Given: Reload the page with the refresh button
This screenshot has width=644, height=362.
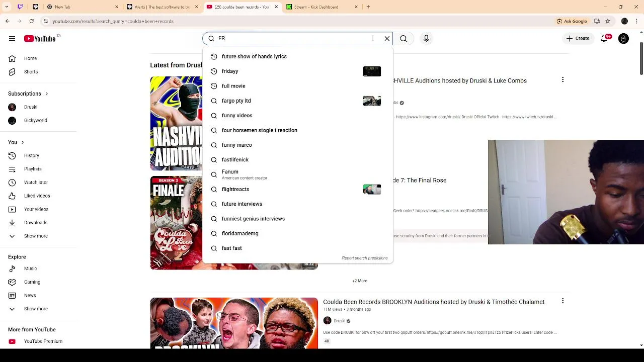Looking at the screenshot, I should (x=31, y=21).
